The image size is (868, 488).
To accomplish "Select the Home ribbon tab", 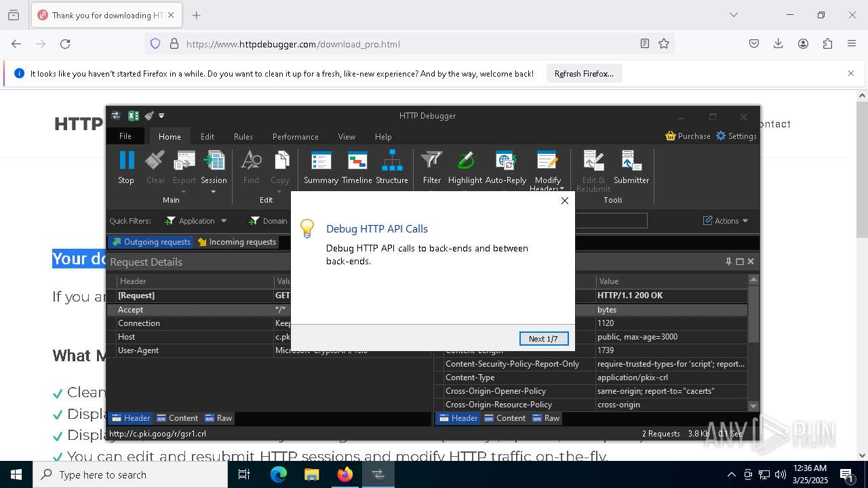I will point(170,136).
